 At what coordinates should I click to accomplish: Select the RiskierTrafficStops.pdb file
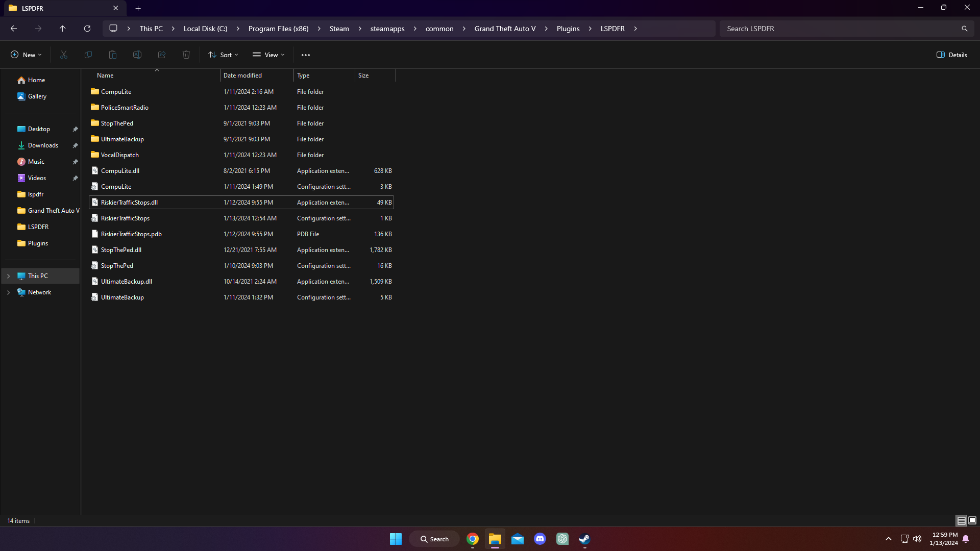click(x=131, y=234)
